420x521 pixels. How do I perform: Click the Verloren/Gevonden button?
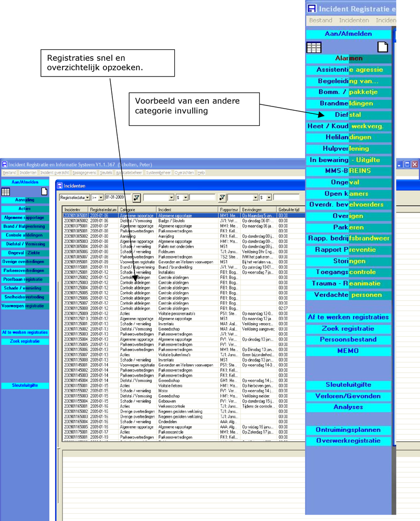coord(349,396)
